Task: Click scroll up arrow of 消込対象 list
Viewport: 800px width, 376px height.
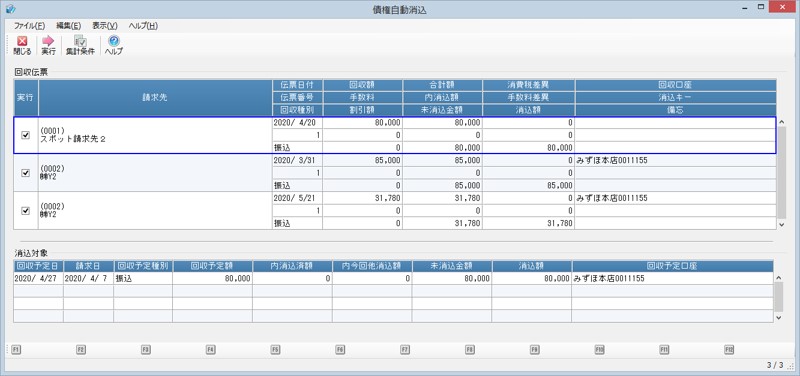Action: pyautogui.click(x=778, y=278)
